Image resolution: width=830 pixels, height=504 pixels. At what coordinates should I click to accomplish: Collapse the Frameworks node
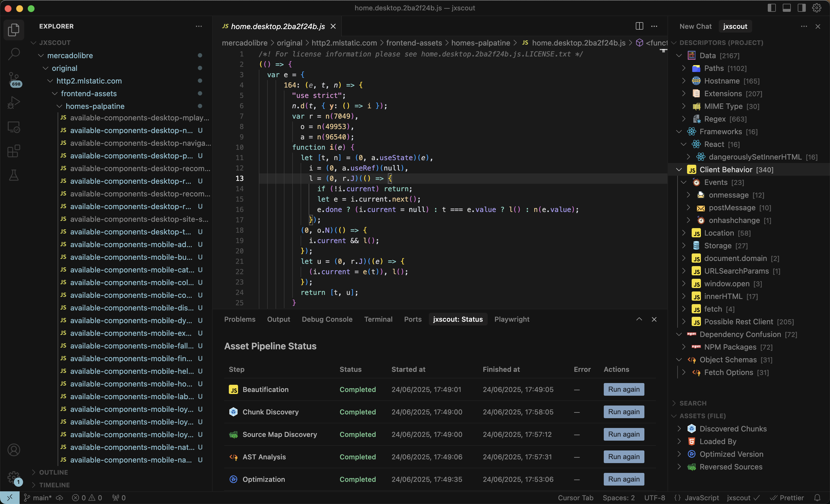679,132
